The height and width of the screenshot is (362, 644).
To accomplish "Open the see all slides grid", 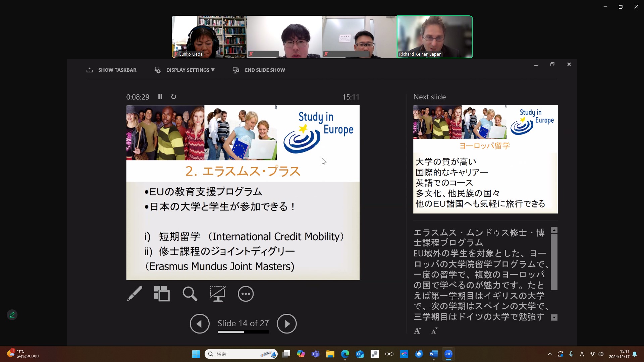I will (x=162, y=294).
